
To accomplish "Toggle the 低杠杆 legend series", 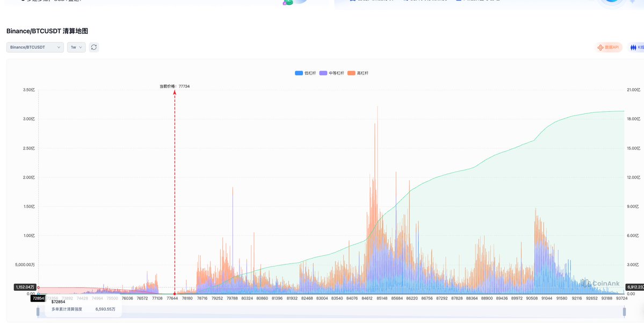I will coord(306,73).
